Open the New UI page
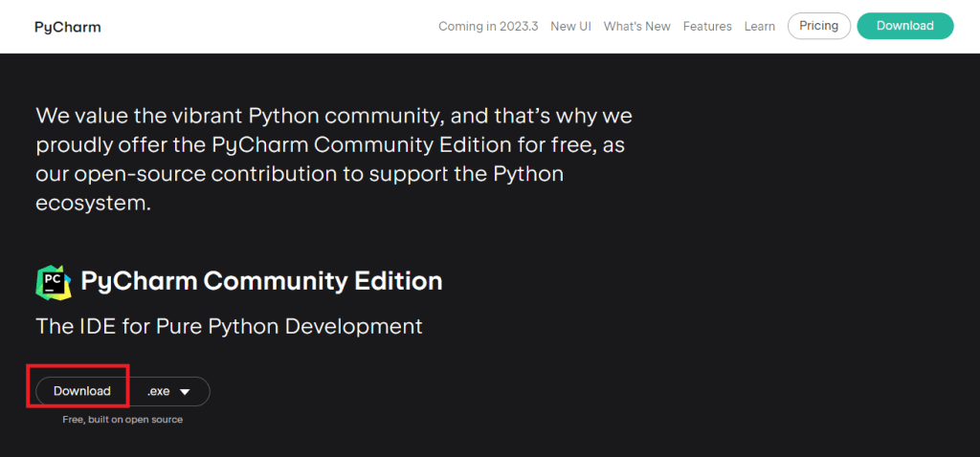Image resolution: width=980 pixels, height=457 pixels. [x=570, y=26]
